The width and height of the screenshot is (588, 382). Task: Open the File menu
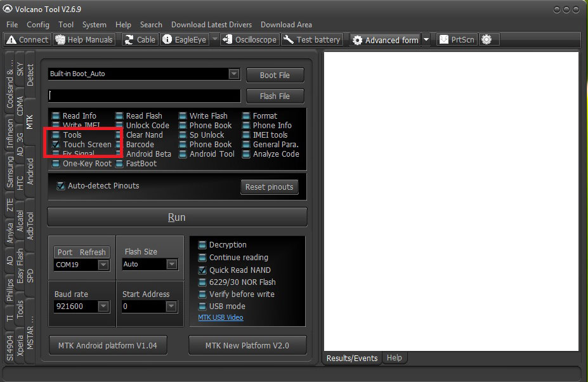point(12,25)
